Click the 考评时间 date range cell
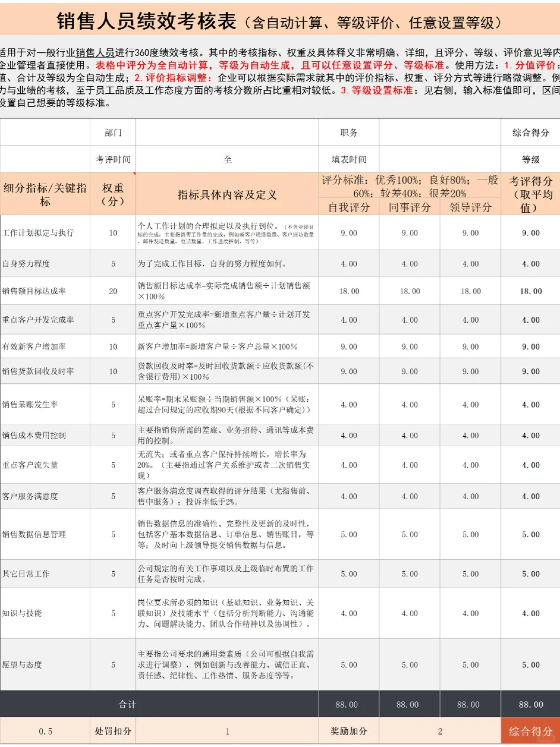 [227, 159]
